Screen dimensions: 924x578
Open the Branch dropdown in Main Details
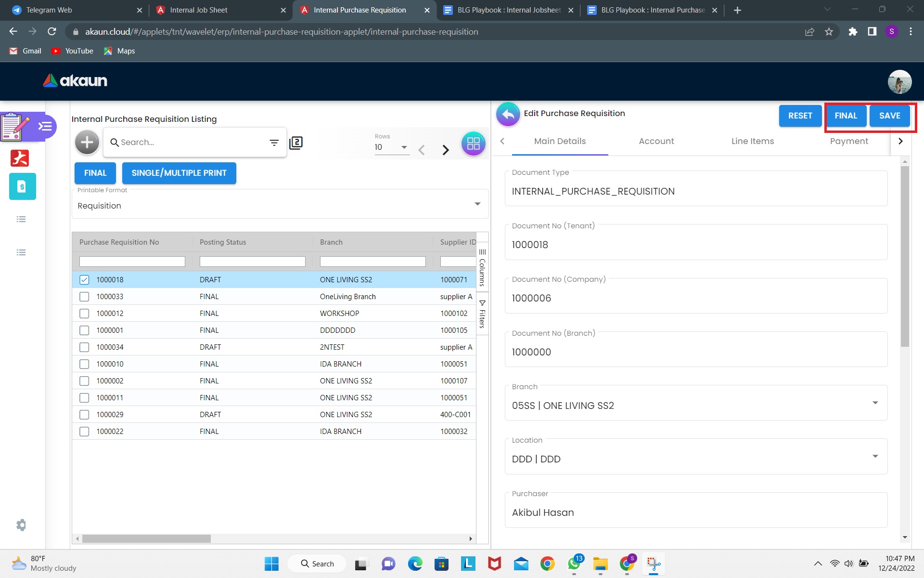point(875,403)
